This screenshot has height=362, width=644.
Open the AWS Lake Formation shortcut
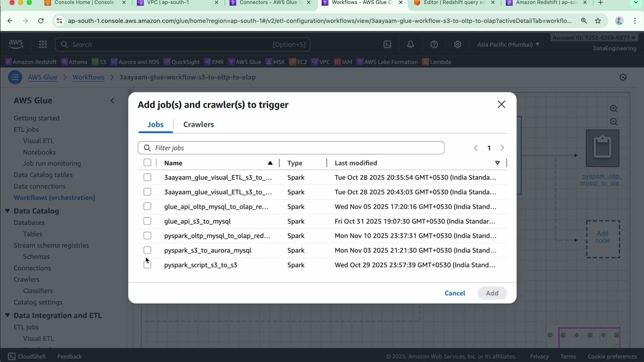click(x=387, y=62)
